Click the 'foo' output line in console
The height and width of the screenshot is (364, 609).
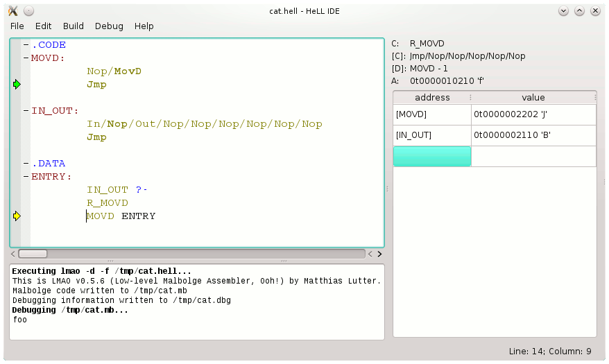(x=20, y=320)
